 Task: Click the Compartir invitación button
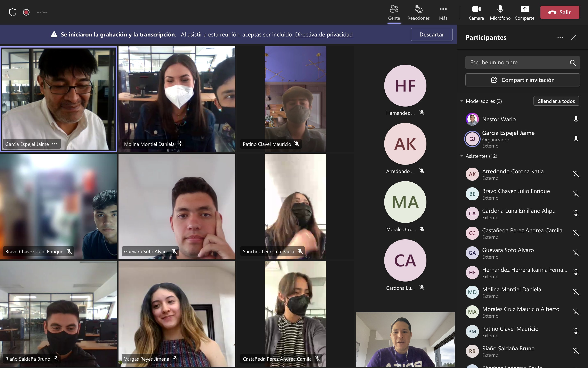[x=523, y=80]
